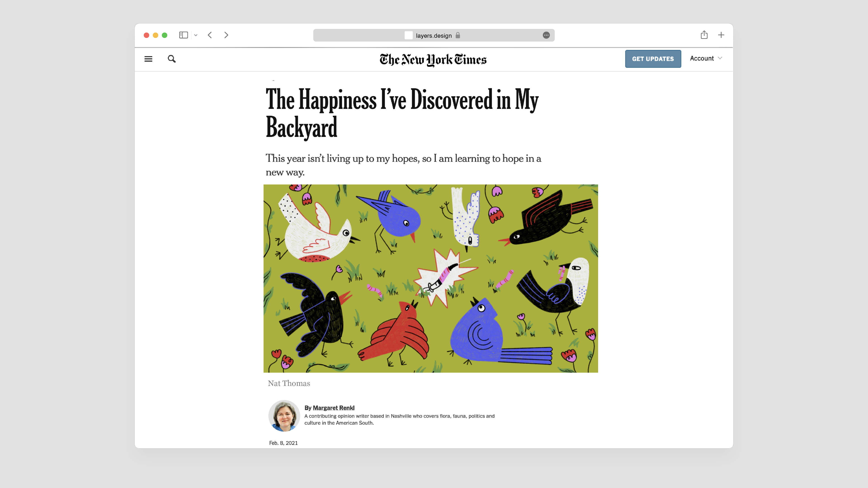Open a new tab with plus icon
Viewport: 868px width, 488px height.
721,35
